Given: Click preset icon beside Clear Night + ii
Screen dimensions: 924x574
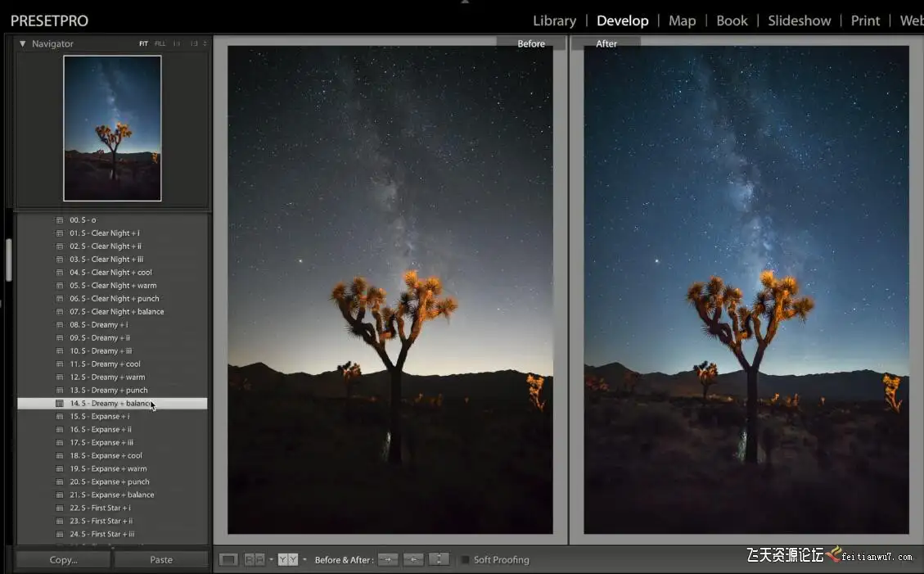Looking at the screenshot, I should [x=60, y=246].
